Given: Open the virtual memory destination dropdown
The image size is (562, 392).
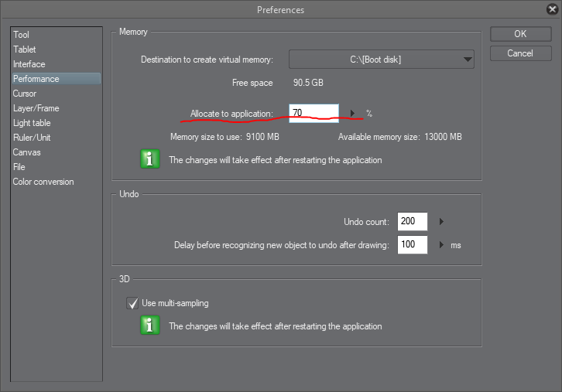Looking at the screenshot, I should pos(381,60).
